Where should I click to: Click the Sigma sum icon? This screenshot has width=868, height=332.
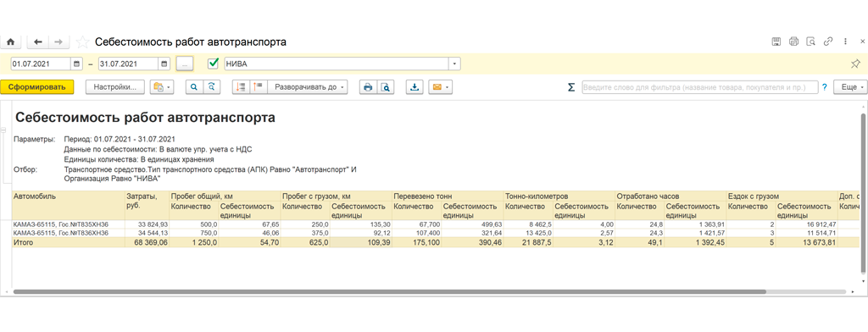[x=571, y=87]
